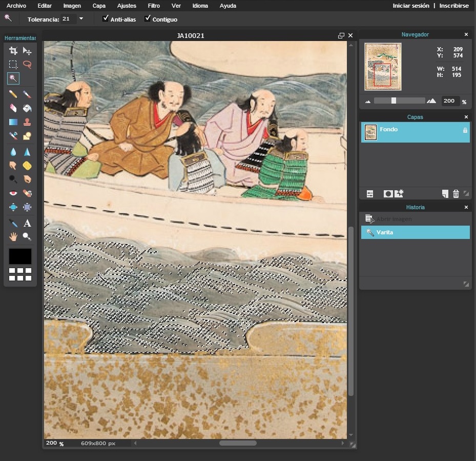
Task: Click the vertical scrollbar of the canvas
Action: (350, 311)
